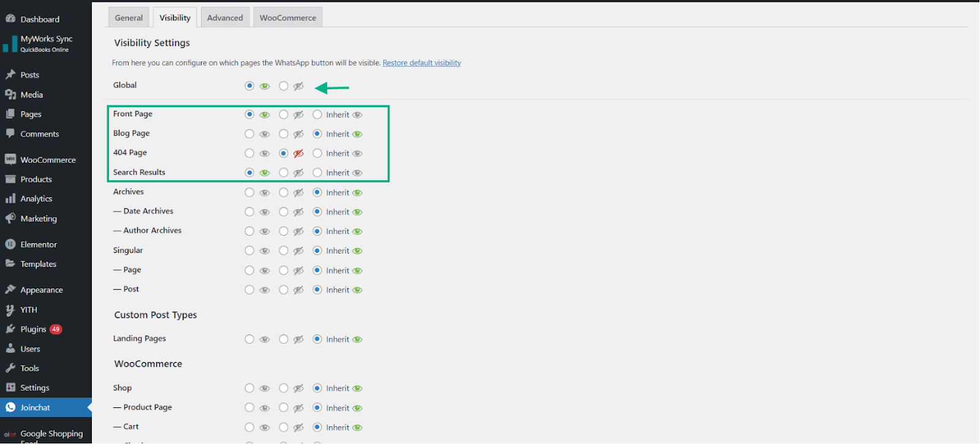Click the Marketing megaphone icon
Screen dimensions: 980x444
coord(10,218)
